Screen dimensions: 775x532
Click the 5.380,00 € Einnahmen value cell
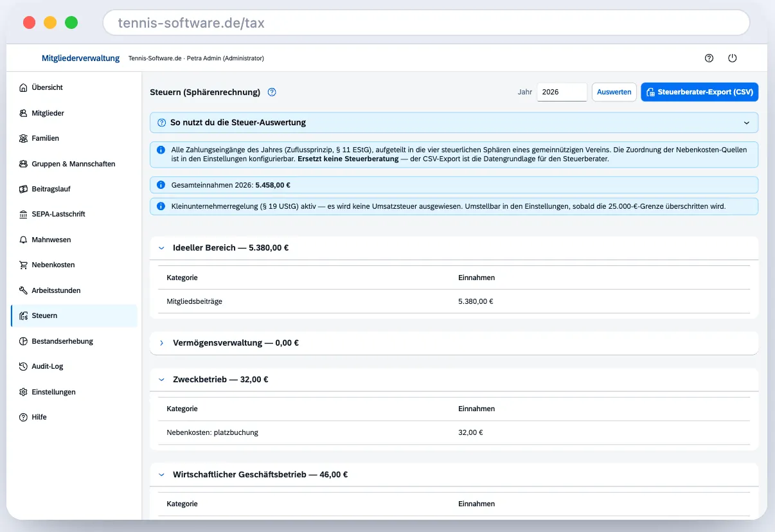476,301
